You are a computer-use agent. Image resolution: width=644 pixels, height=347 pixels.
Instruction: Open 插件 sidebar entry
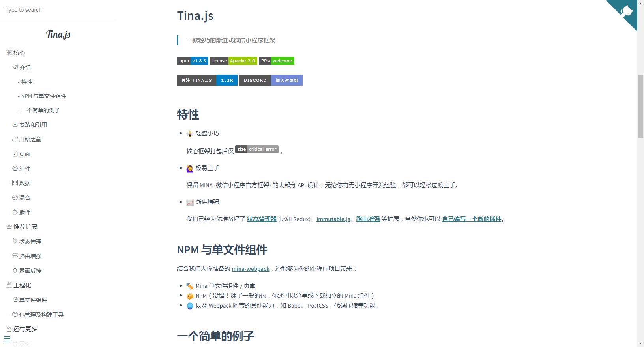coord(25,212)
